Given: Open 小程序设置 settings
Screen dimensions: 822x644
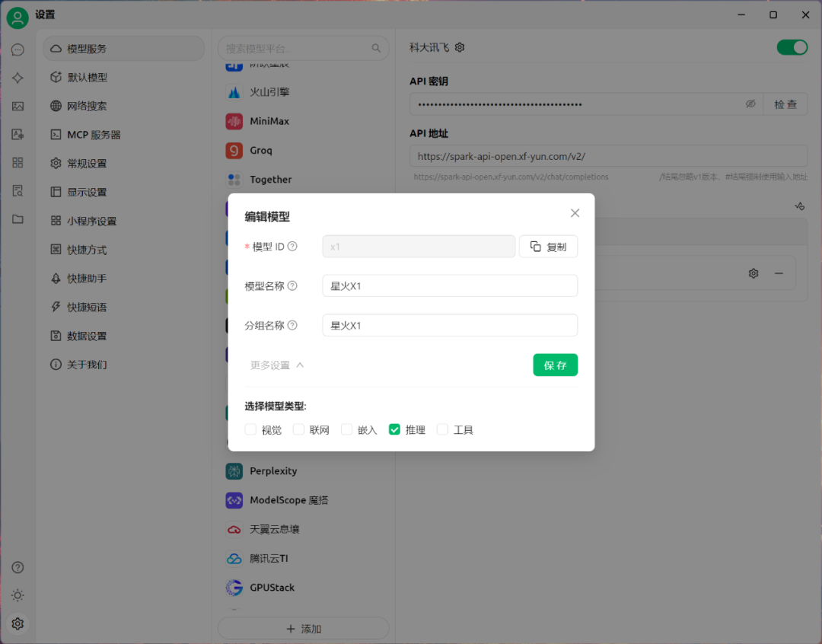Looking at the screenshot, I should (124, 221).
